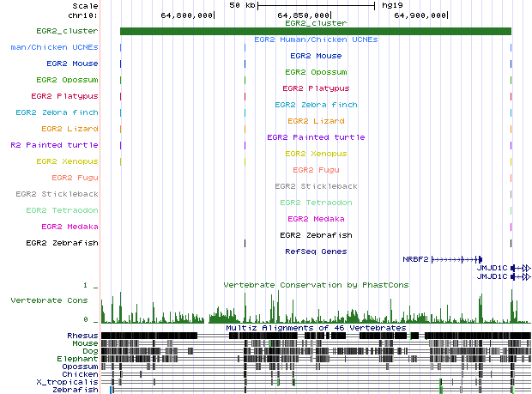Click Vertebrate Conservation by PhastCons title
Viewport: 532px width, 394px height.
pyautogui.click(x=315, y=284)
